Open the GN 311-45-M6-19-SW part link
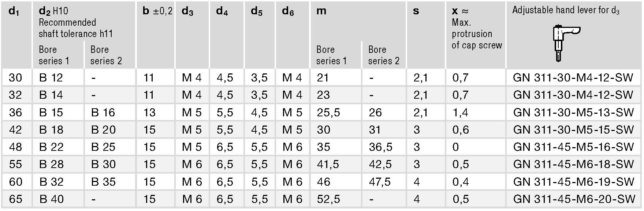Image resolution: width=644 pixels, height=211 pixels. click(573, 182)
